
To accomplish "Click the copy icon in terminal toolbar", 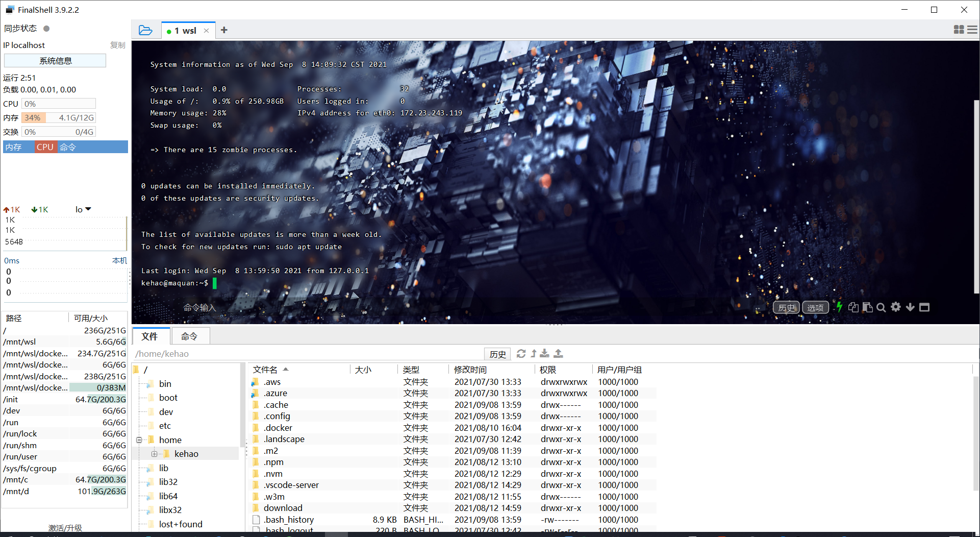I will click(853, 307).
